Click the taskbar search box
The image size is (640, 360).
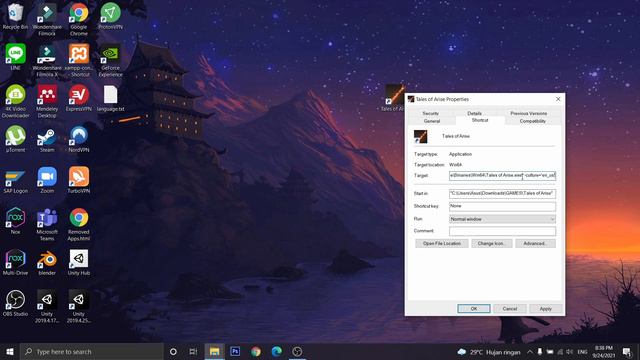(x=91, y=351)
